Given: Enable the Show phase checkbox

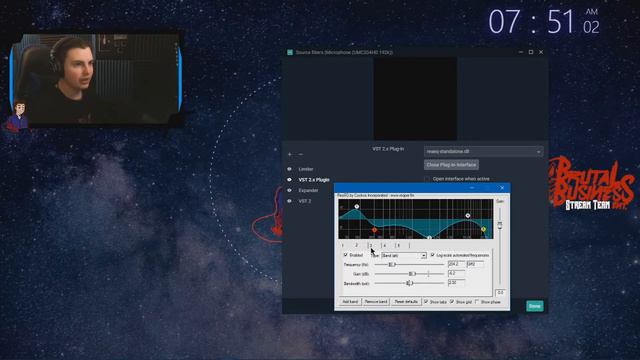Looking at the screenshot, I should pyautogui.click(x=477, y=302).
